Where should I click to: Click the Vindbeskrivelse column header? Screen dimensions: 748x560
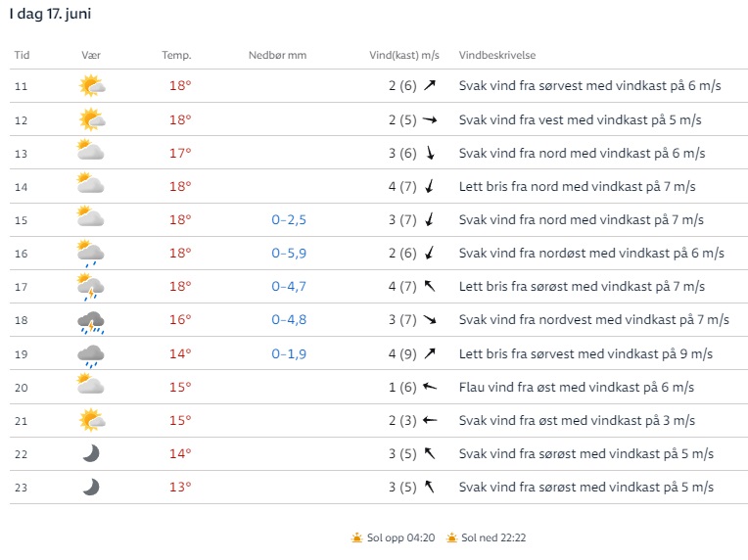pos(497,55)
